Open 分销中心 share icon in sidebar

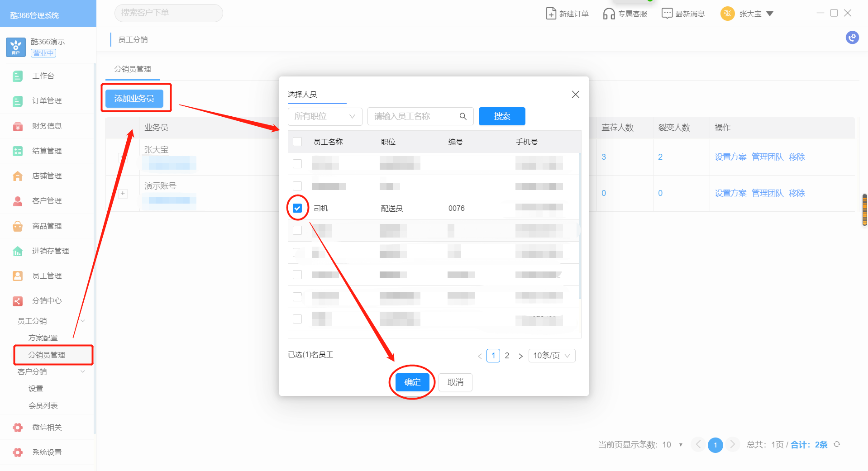pyautogui.click(x=18, y=301)
